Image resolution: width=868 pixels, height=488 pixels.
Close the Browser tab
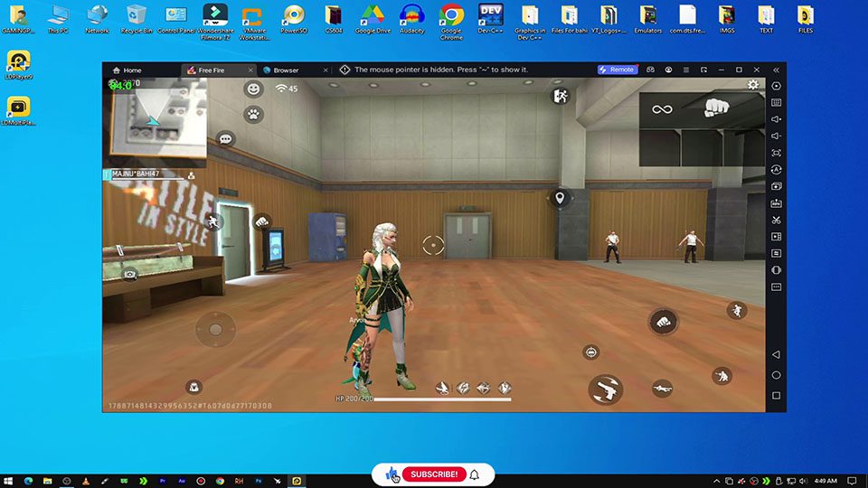pos(325,70)
